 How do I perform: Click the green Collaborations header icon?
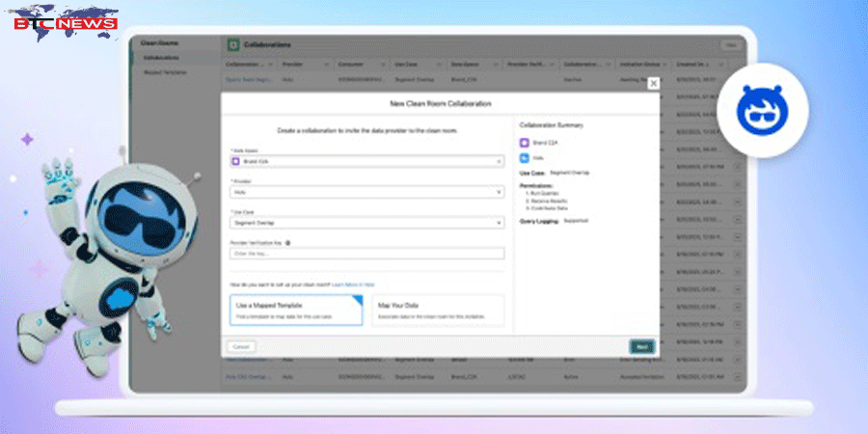tap(232, 44)
